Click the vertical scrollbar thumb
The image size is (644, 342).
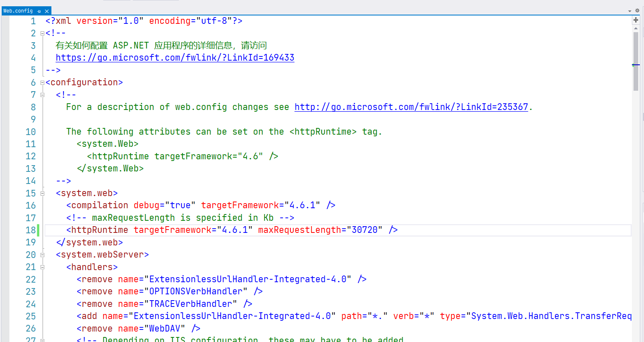click(x=636, y=61)
